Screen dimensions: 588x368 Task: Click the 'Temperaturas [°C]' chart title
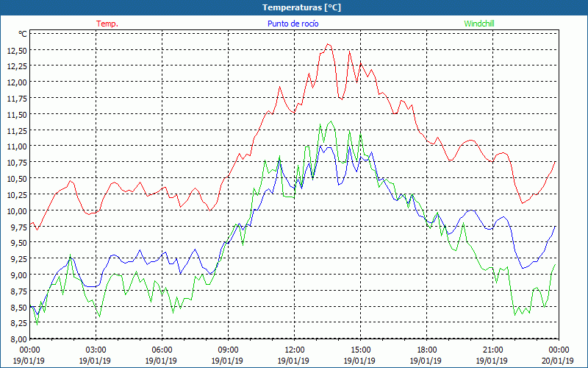click(301, 7)
